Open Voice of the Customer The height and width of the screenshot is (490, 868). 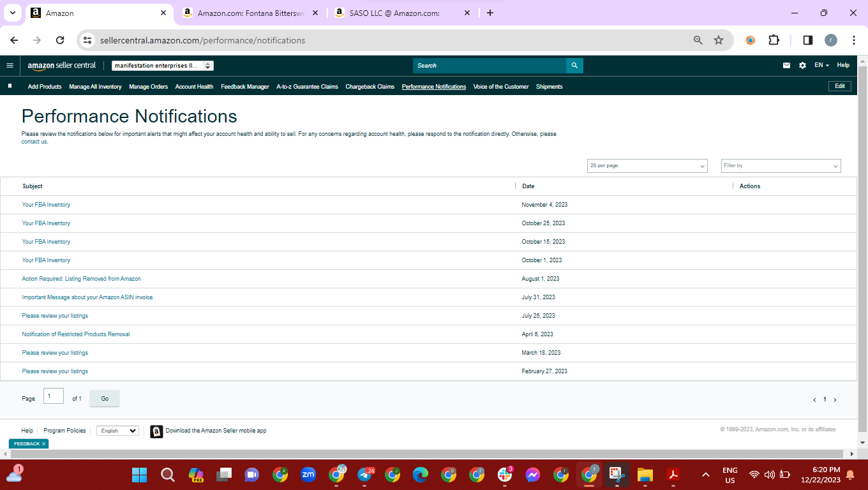(x=501, y=87)
